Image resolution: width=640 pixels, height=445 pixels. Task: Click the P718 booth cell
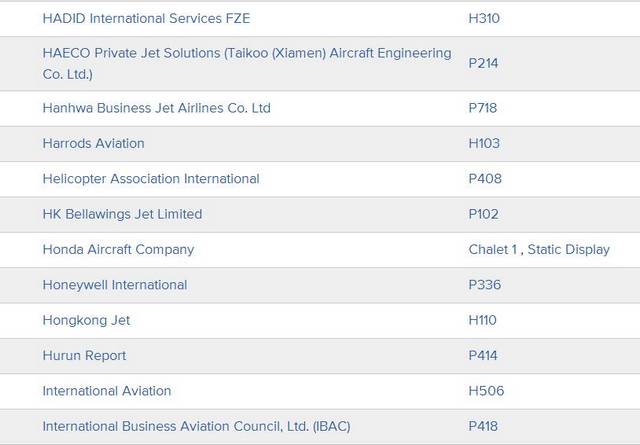[x=482, y=108]
